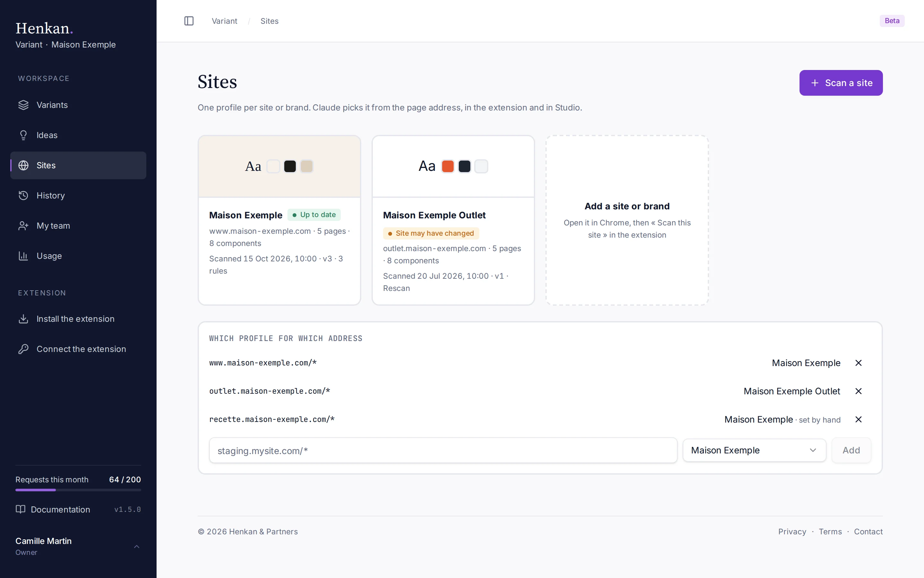Click Rescan on Maison Exemple Outlet card
Screen dimensions: 924x578
396,288
